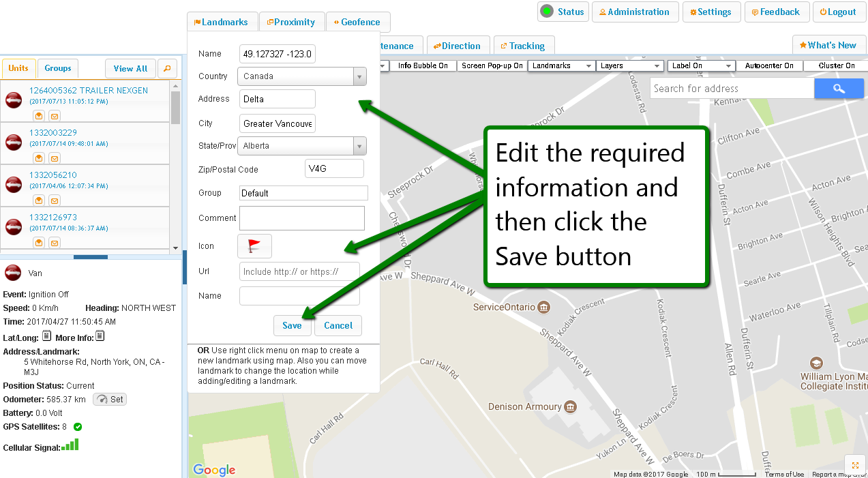The width and height of the screenshot is (868, 478).
Task: Toggle the Info Bubble On button
Action: pyautogui.click(x=423, y=66)
